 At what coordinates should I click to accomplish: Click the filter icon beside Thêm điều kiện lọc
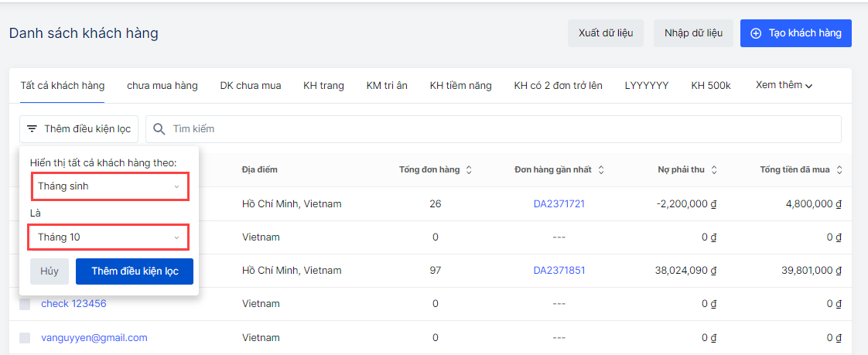pyautogui.click(x=32, y=129)
